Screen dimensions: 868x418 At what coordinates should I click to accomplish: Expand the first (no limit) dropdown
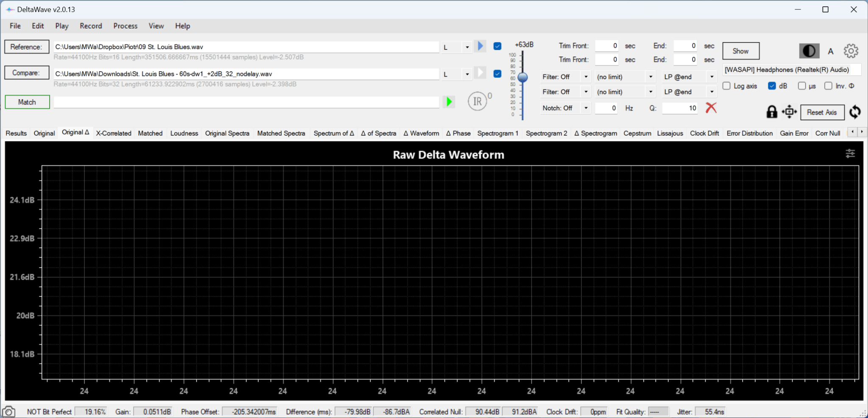point(625,77)
